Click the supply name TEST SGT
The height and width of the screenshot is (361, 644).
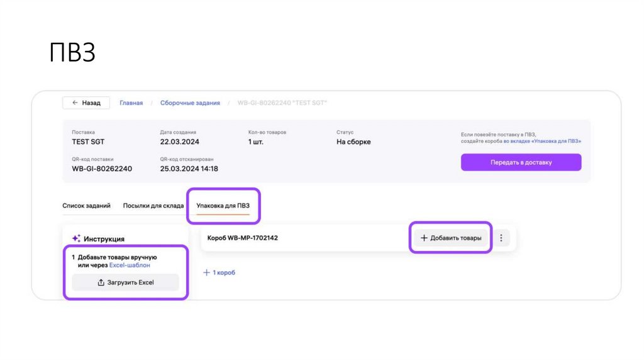coord(89,142)
